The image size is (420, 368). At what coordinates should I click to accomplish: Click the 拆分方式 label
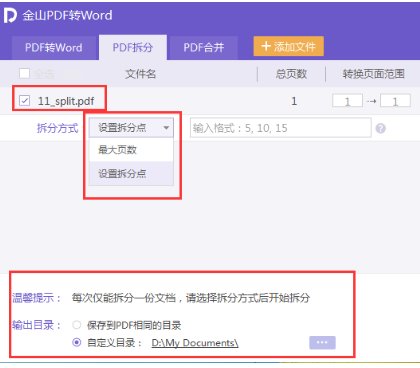(x=58, y=128)
